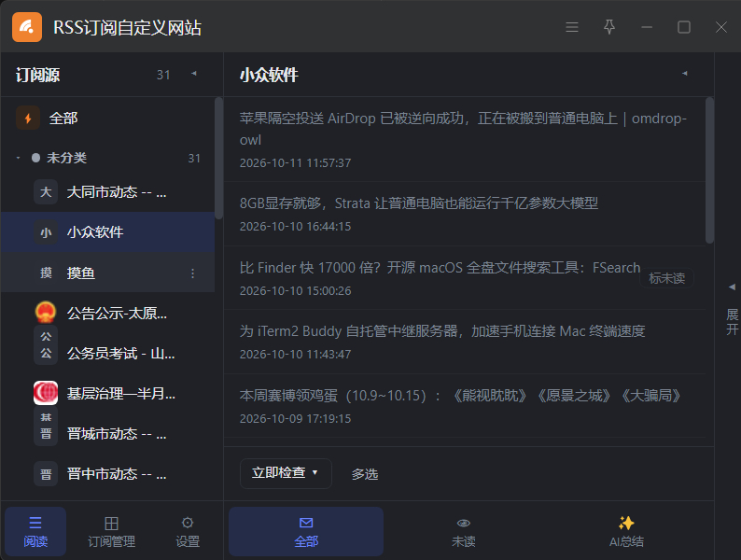This screenshot has width=741, height=560.
Task: Open the 本周赛博领鸡蛋 article
Action: tap(464, 406)
